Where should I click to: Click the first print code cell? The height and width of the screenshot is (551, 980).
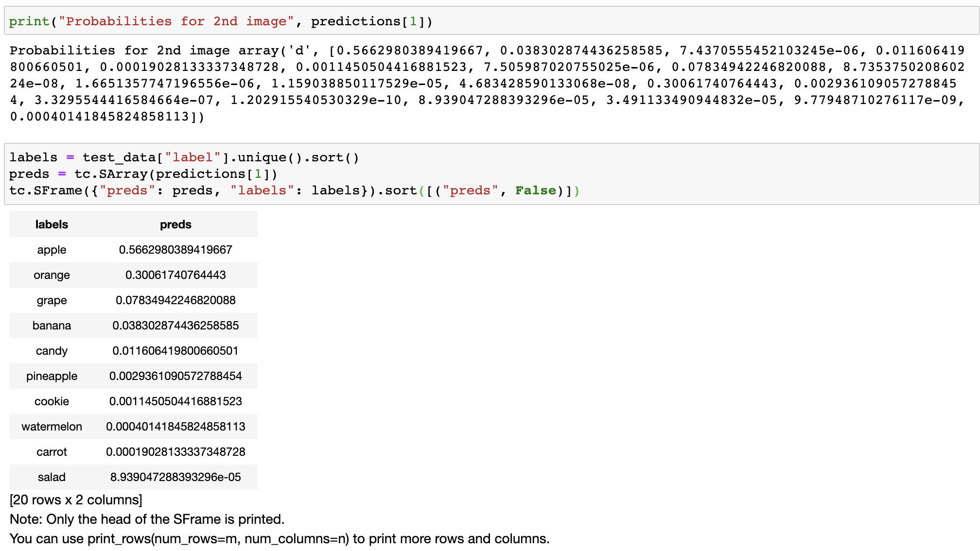point(491,21)
